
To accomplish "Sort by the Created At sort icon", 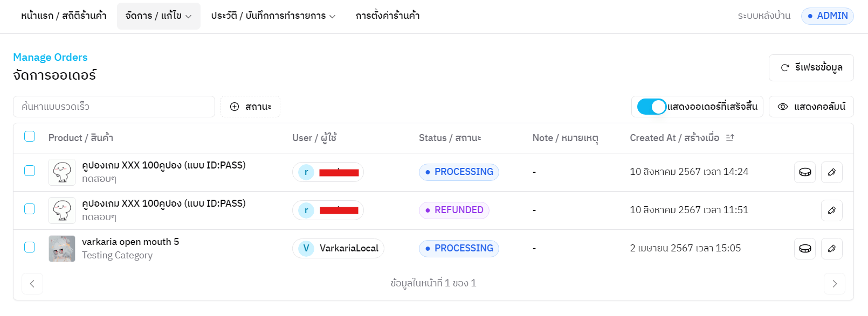I will click(730, 138).
